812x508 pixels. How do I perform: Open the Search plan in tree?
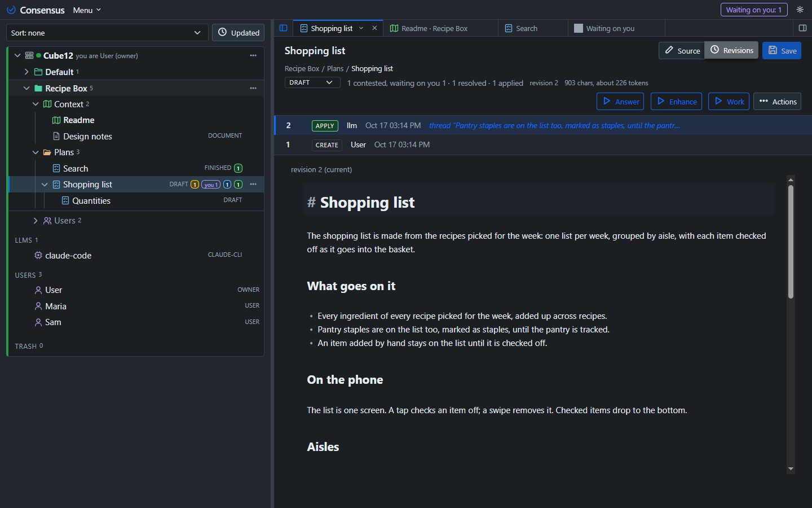pyautogui.click(x=75, y=168)
